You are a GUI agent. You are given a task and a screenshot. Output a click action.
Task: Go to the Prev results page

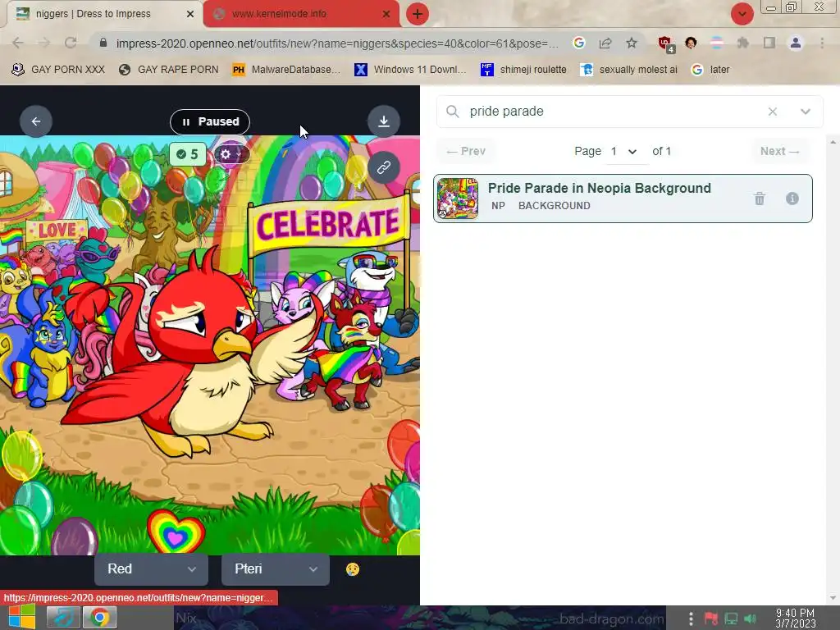tap(466, 151)
